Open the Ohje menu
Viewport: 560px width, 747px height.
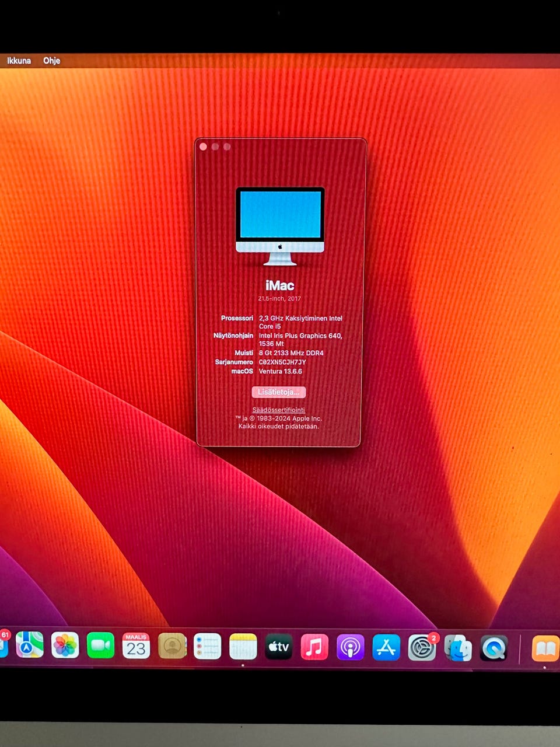pyautogui.click(x=51, y=60)
